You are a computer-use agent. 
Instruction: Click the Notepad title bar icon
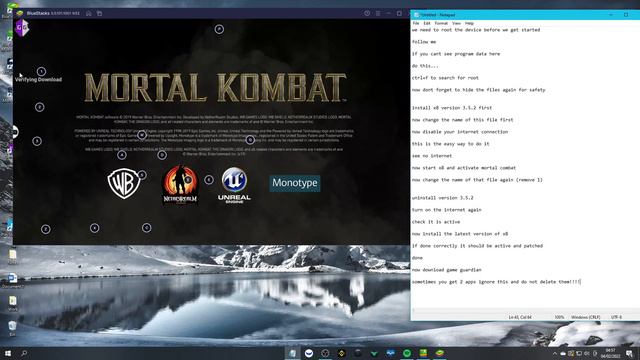point(416,15)
